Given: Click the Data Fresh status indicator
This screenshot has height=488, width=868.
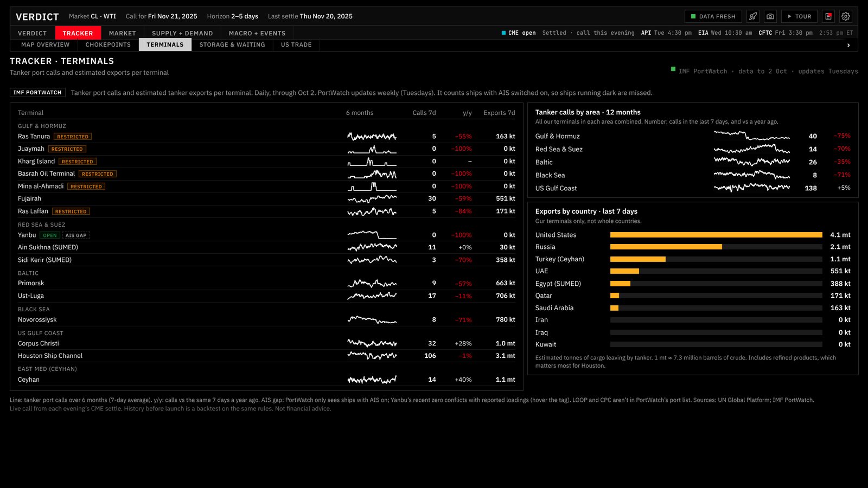Looking at the screenshot, I should tap(713, 16).
